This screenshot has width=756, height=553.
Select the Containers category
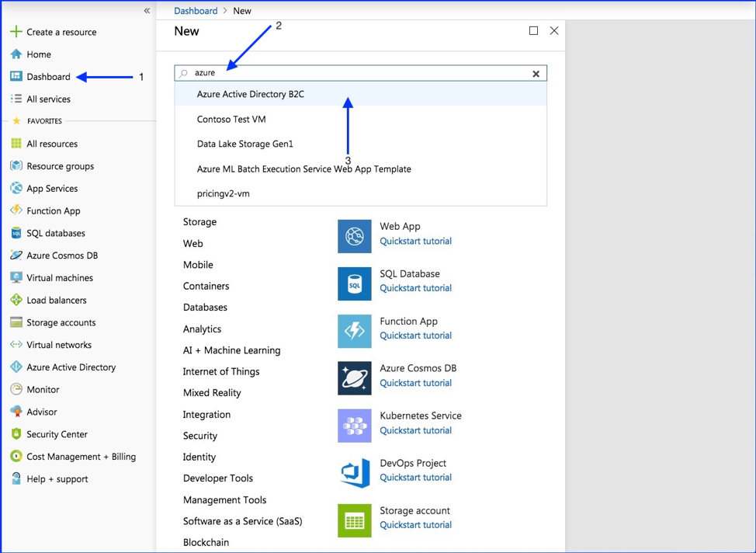(x=206, y=286)
